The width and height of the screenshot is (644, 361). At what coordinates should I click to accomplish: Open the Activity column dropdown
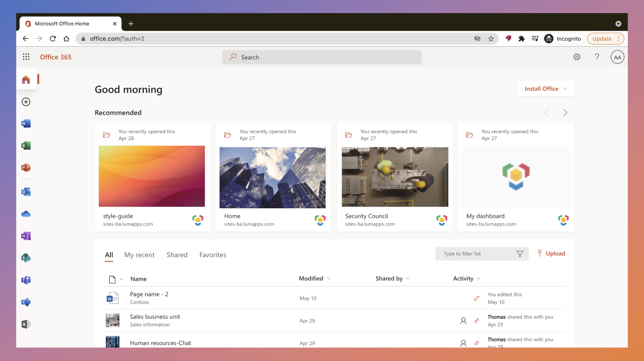tap(479, 279)
